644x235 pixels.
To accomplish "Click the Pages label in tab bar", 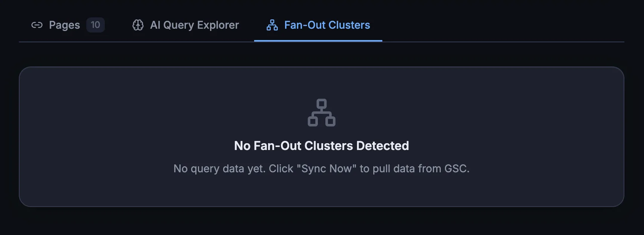I will [x=64, y=25].
